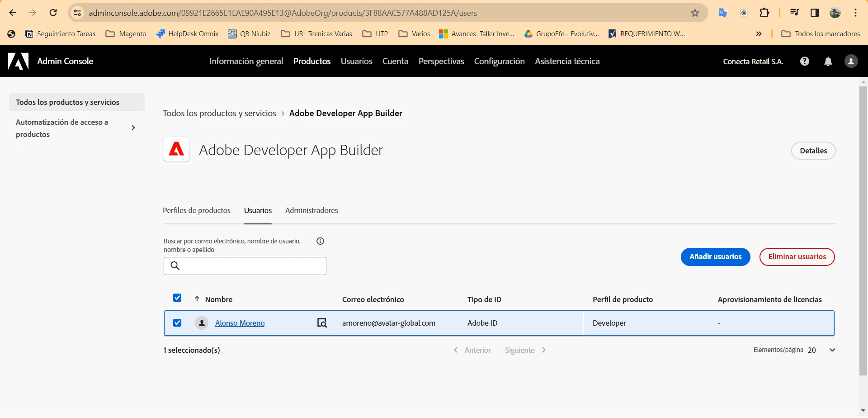Uncheck the Alonso Moreno row checkbox

pyautogui.click(x=177, y=323)
